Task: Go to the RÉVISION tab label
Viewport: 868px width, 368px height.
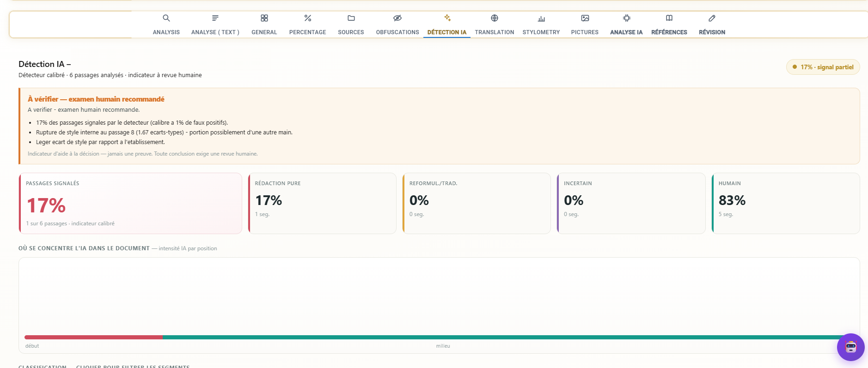Action: coord(712,32)
